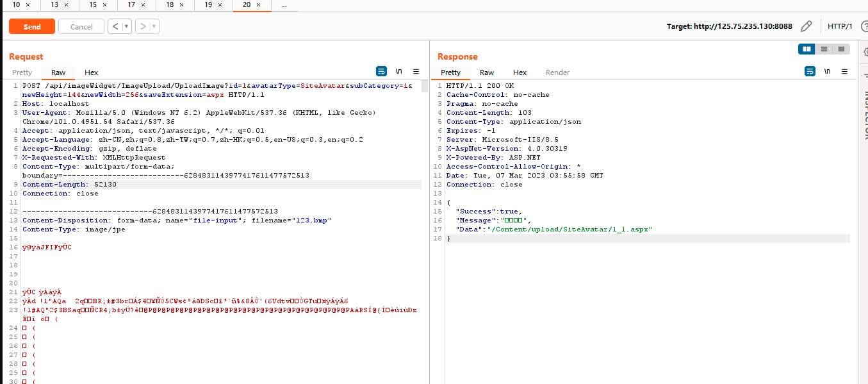Close Repeater tab 13

(x=67, y=4)
